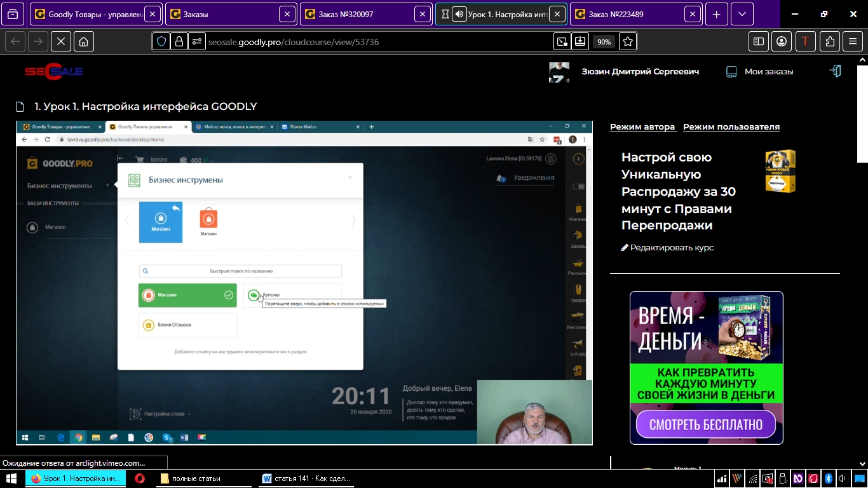Click the Редактировать курс link
868x488 pixels.
pos(667,248)
